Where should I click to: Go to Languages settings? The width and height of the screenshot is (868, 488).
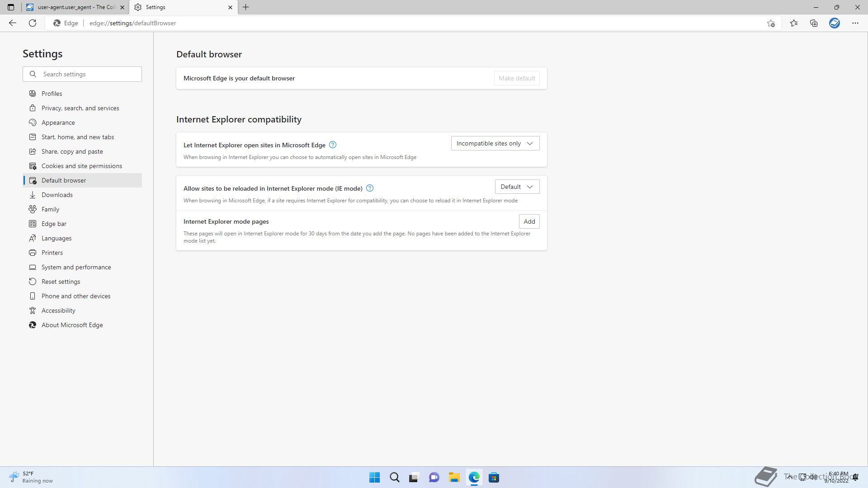(82, 238)
